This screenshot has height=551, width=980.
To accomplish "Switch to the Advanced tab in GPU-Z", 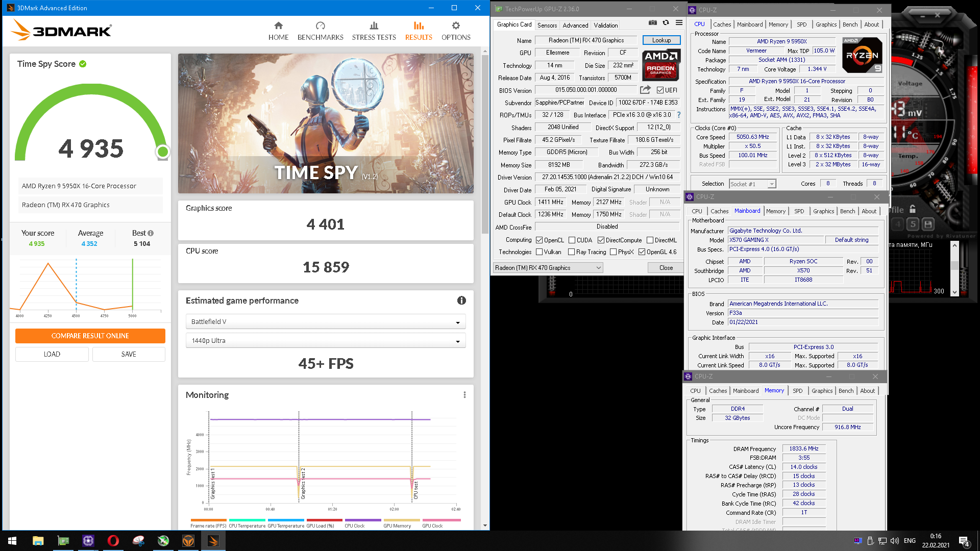I will pyautogui.click(x=575, y=26).
